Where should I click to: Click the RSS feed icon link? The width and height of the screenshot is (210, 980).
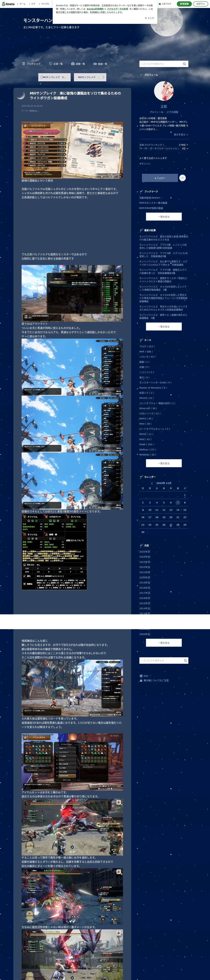[x=144, y=676]
